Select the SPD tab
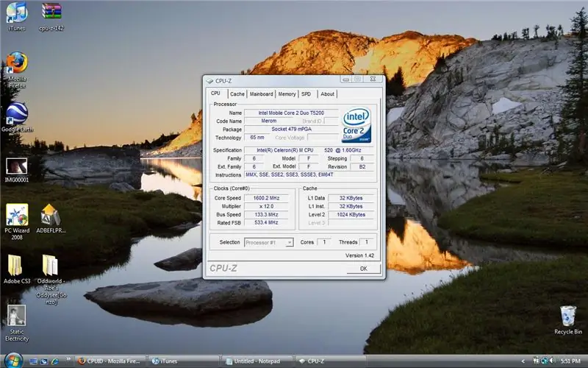The width and height of the screenshot is (588, 368). [306, 94]
